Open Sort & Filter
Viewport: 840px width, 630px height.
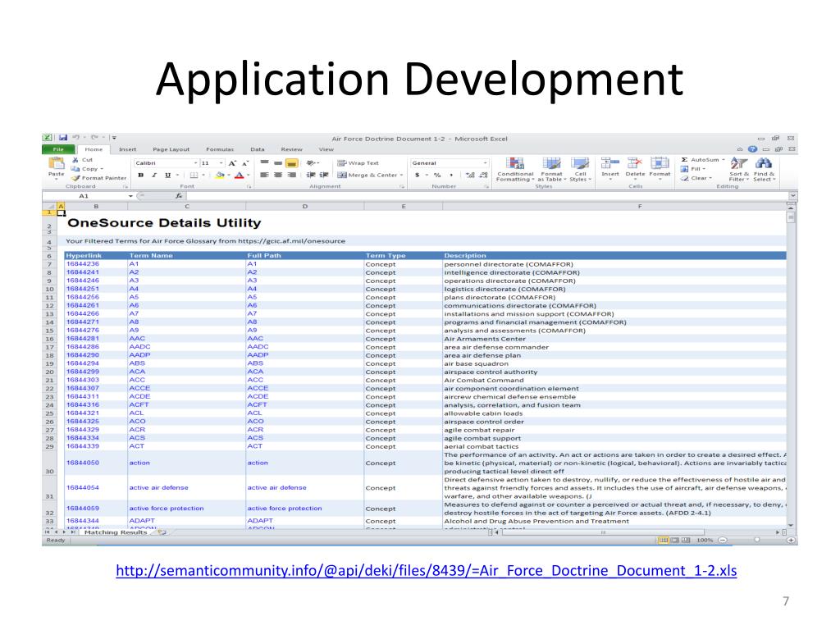(739, 169)
